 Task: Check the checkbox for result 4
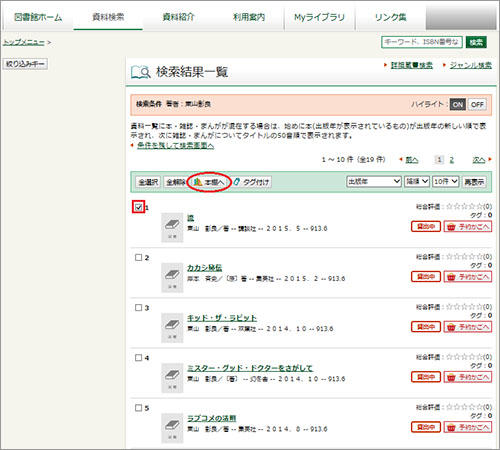tap(139, 358)
